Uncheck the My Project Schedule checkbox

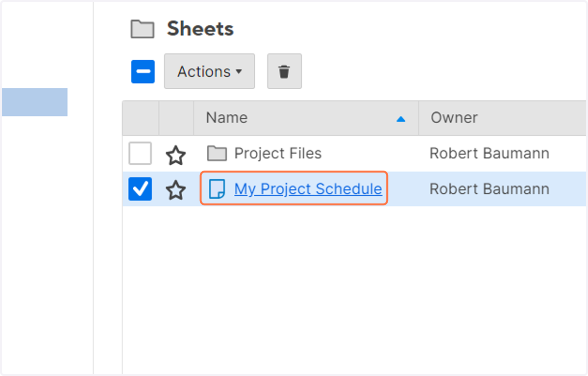[140, 189]
